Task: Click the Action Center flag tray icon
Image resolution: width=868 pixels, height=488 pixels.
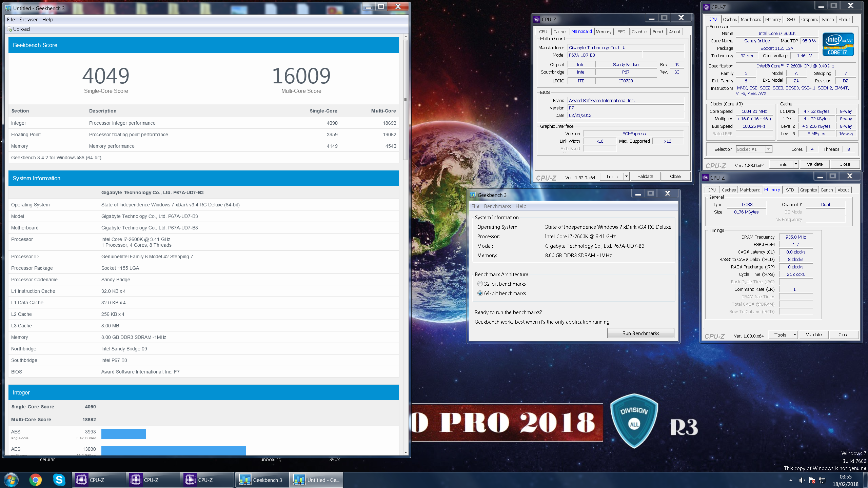Action: [812, 480]
